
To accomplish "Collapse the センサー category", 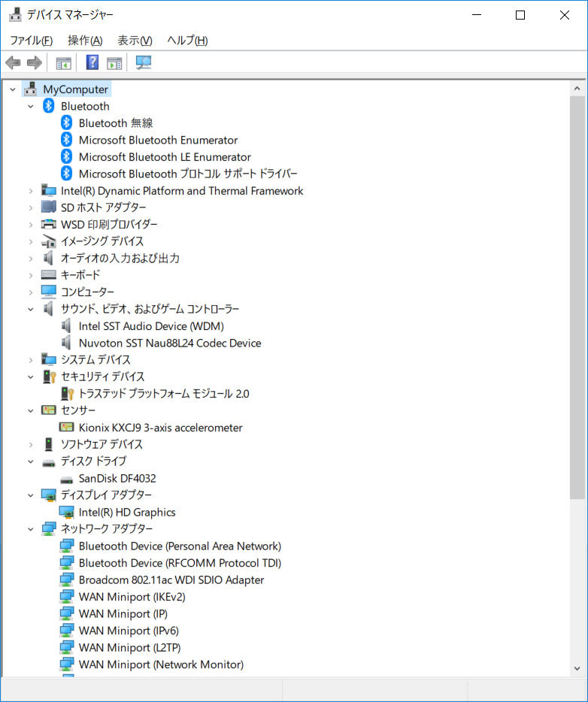I will (x=30, y=410).
